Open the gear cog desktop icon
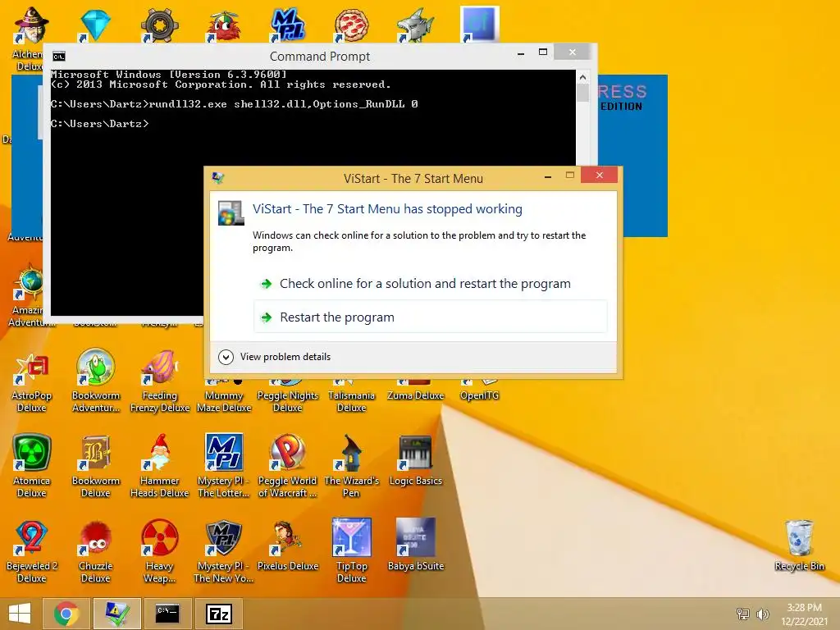Image resolution: width=840 pixels, height=630 pixels. [x=159, y=25]
